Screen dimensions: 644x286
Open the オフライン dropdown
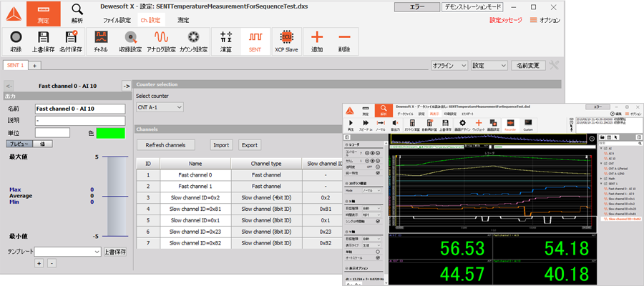pos(449,65)
